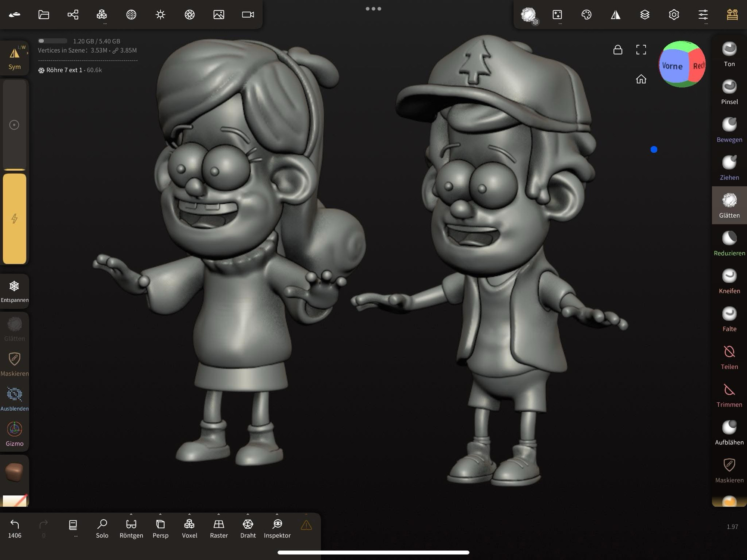Select the Teilen tool
The width and height of the screenshot is (747, 560).
point(729,357)
